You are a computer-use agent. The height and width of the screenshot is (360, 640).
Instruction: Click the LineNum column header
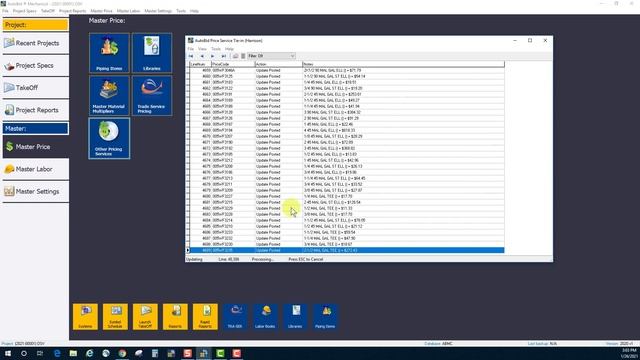pos(200,64)
